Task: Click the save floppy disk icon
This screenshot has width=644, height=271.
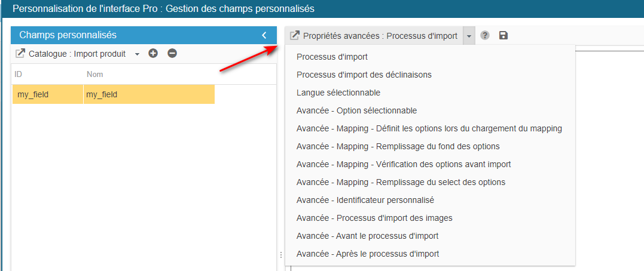Action: click(503, 36)
